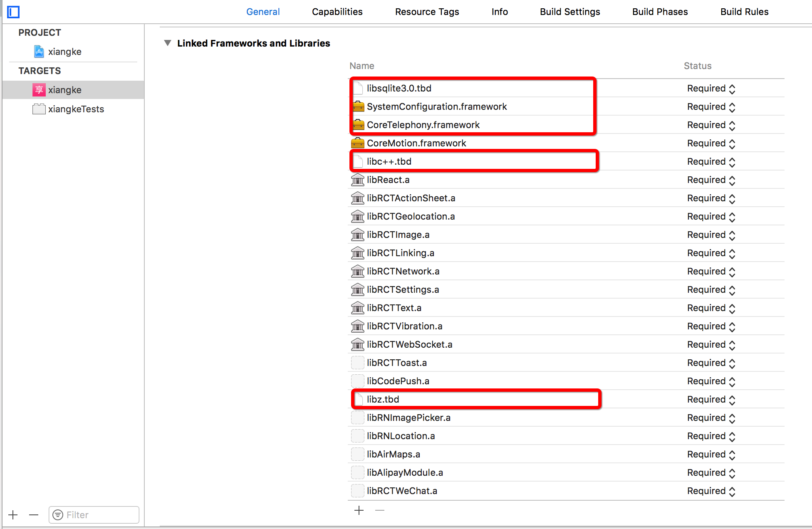Viewport: 812px width, 529px height.
Task: Click the CoreTelephony.framework folder icon
Action: coord(359,125)
